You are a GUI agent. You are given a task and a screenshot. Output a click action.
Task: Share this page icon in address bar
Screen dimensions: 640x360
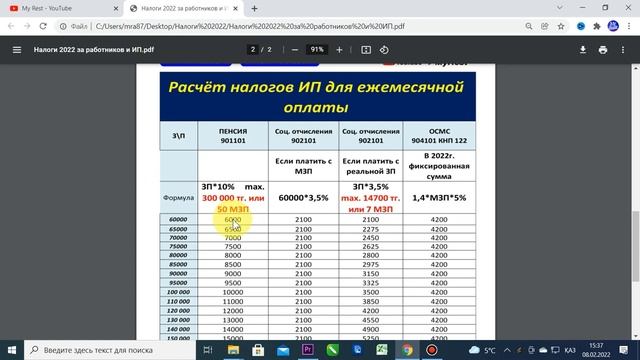[x=544, y=26]
